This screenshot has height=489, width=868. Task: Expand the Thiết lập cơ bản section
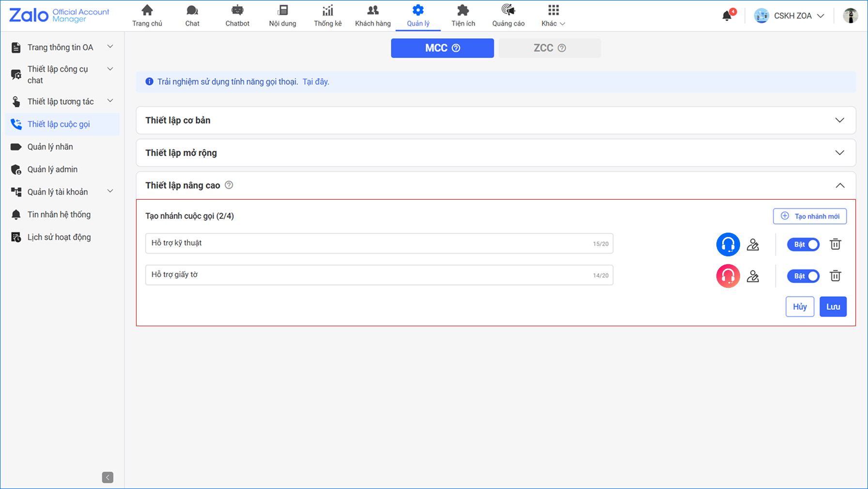(x=496, y=120)
